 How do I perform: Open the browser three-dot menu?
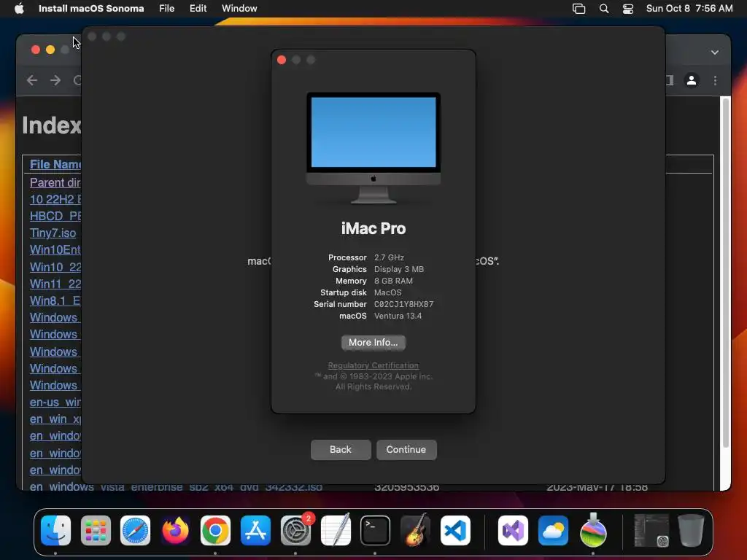pos(715,80)
